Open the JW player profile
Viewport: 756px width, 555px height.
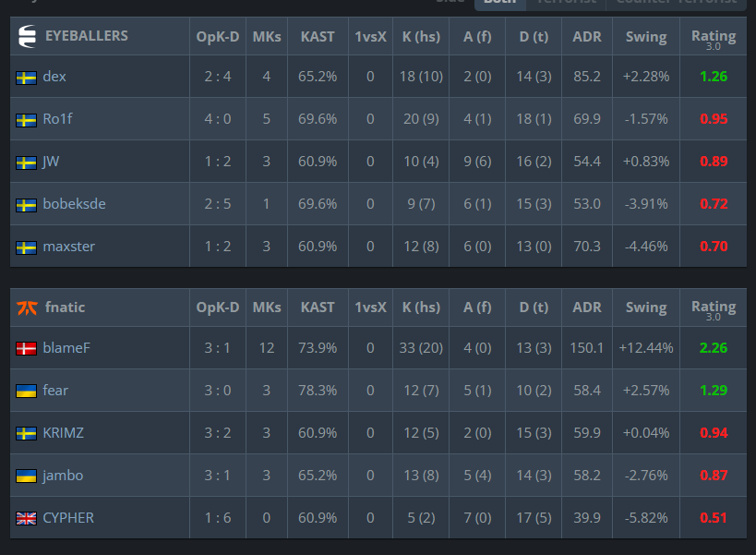pyautogui.click(x=51, y=162)
